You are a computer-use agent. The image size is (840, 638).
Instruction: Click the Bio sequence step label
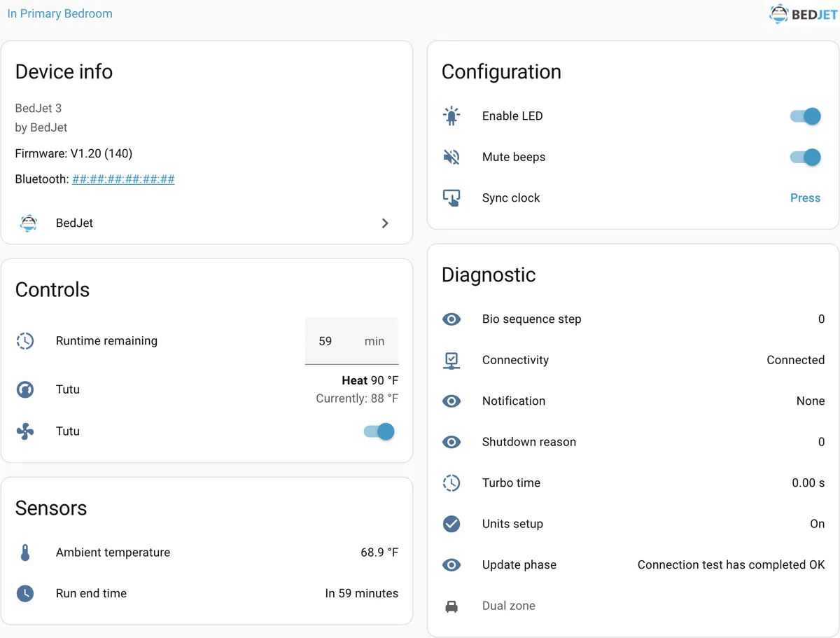click(532, 319)
